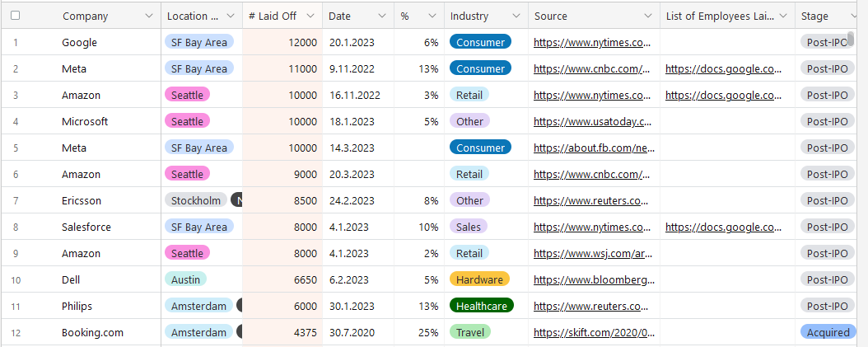Open the Industry column dropdown arrow

pyautogui.click(x=516, y=16)
